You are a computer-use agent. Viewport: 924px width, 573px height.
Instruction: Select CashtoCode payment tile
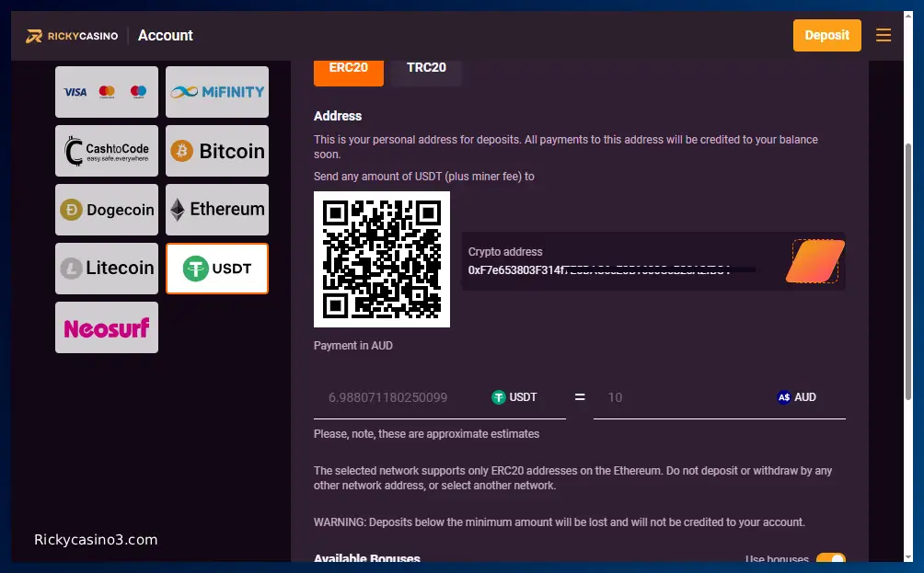click(107, 151)
